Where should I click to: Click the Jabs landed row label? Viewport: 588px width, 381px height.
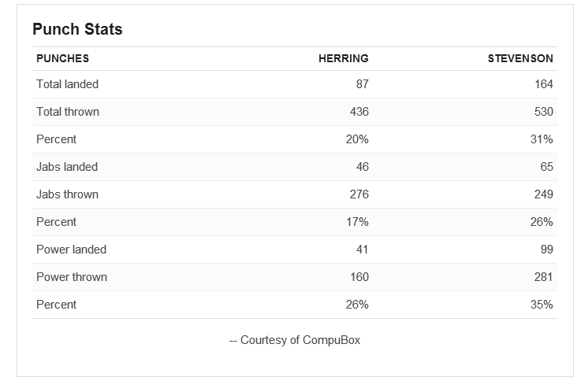[x=67, y=167]
